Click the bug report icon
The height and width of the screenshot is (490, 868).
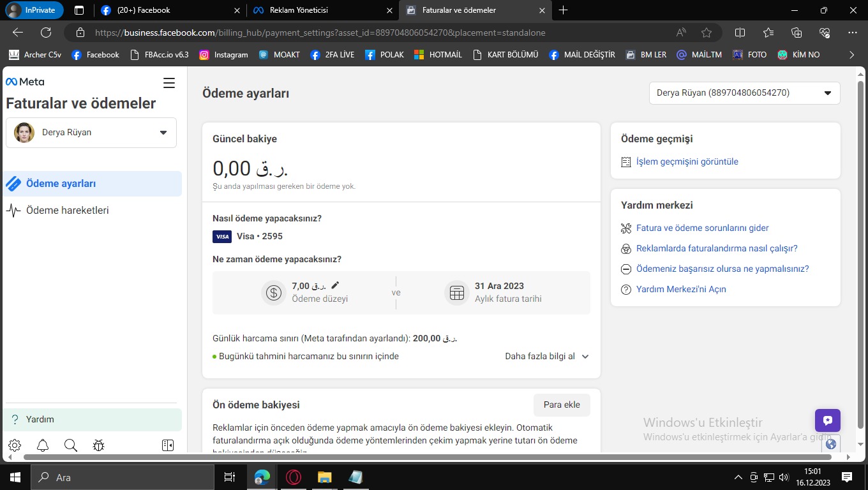(x=98, y=445)
